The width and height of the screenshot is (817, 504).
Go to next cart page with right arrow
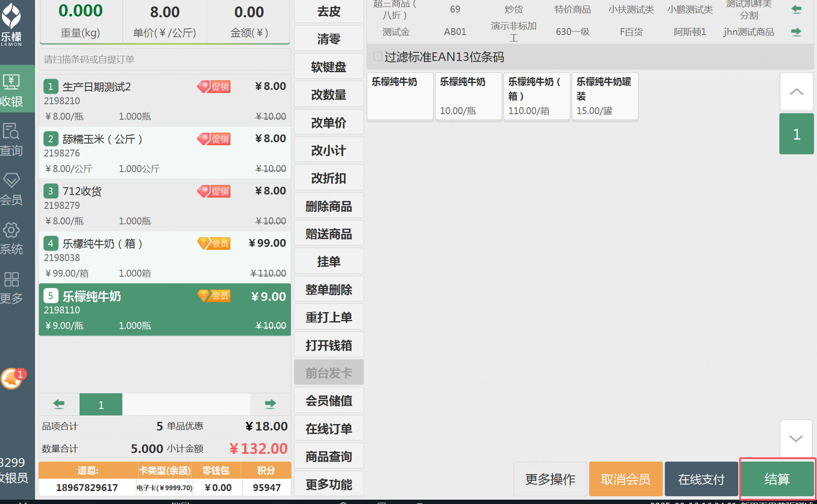pos(270,405)
